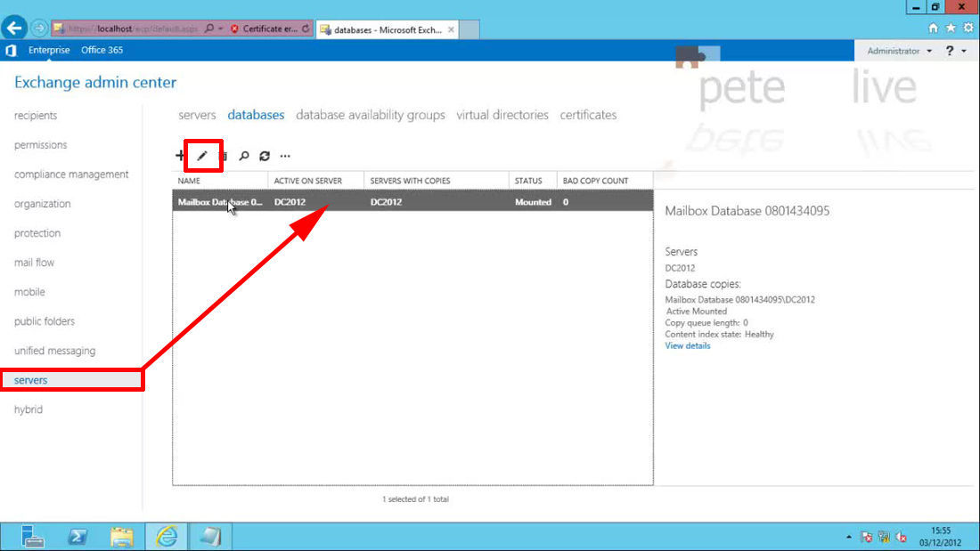Select the Office 365 header link
980x551 pixels.
[x=102, y=50]
